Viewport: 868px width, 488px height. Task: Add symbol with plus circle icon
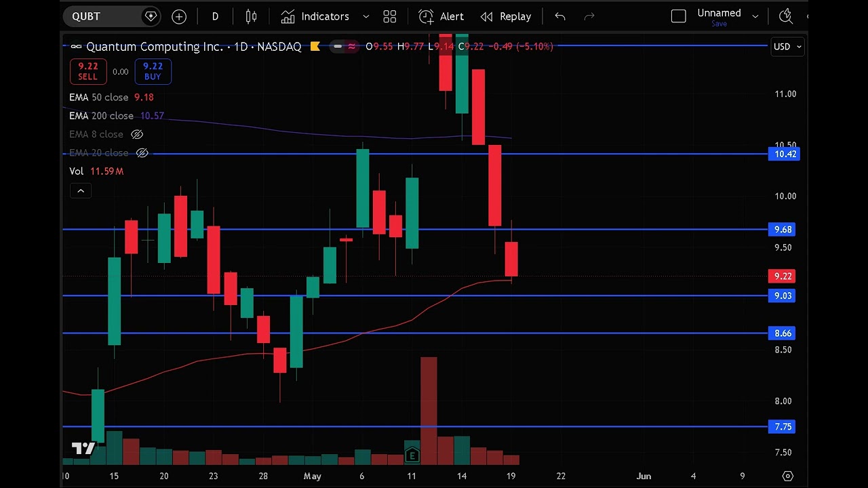179,16
